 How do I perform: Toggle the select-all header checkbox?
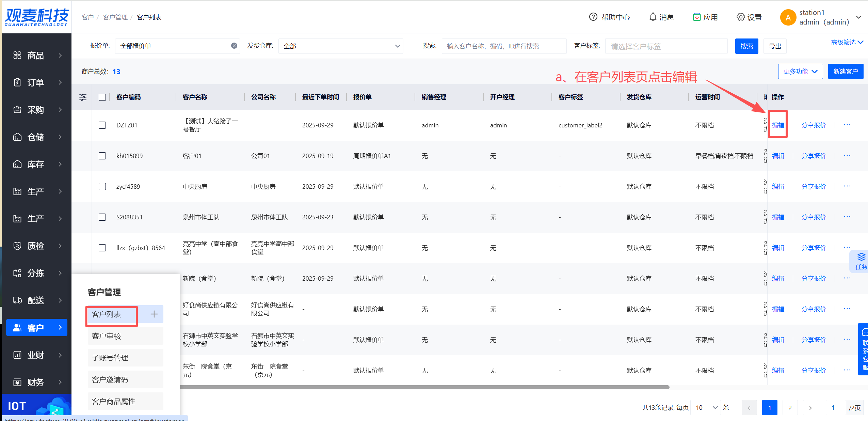102,97
